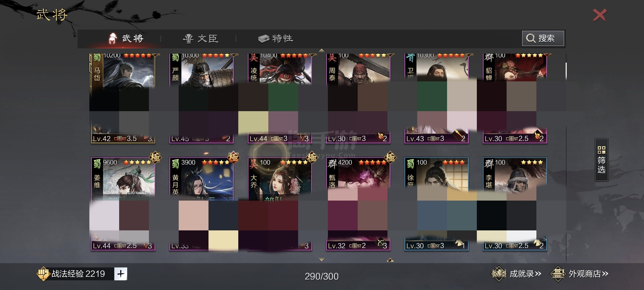Click the 成就录 emblem icon
Image resolution: width=644 pixels, height=290 pixels.
pos(499,274)
